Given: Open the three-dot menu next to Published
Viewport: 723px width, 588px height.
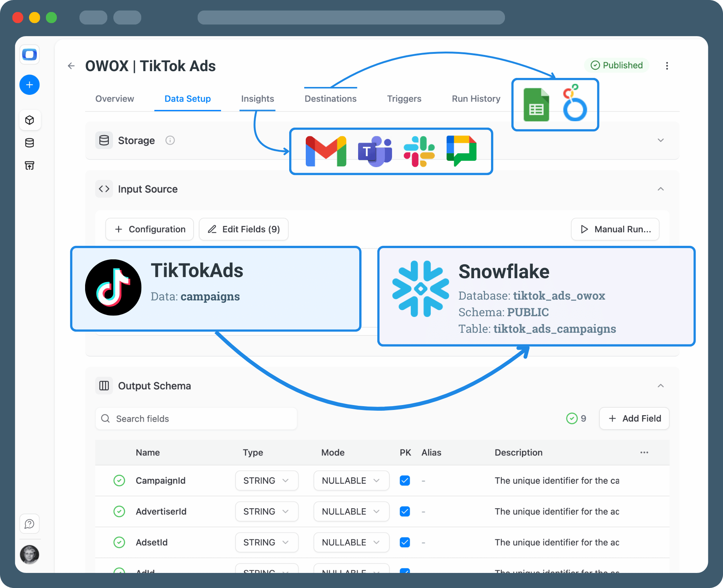Looking at the screenshot, I should tap(667, 66).
